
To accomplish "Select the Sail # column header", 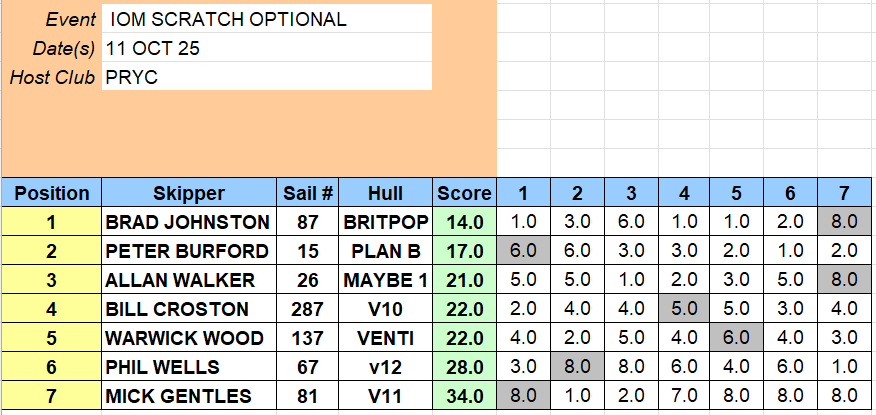I will (307, 193).
